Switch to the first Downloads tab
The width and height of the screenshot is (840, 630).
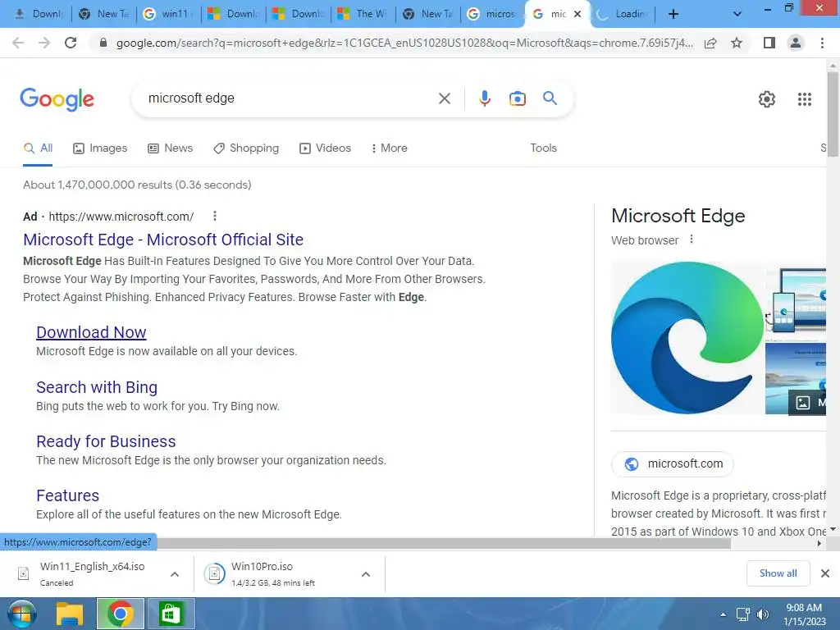[39, 14]
